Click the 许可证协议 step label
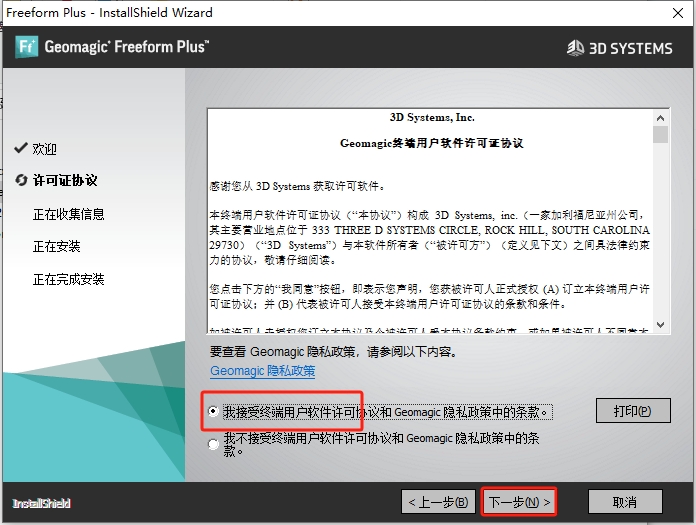Screen dimensions: 696x525 point(65,180)
